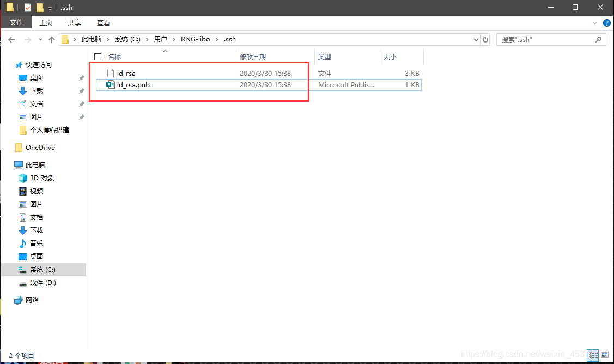
Task: Click the search .ssh input box
Action: pyautogui.click(x=546, y=40)
